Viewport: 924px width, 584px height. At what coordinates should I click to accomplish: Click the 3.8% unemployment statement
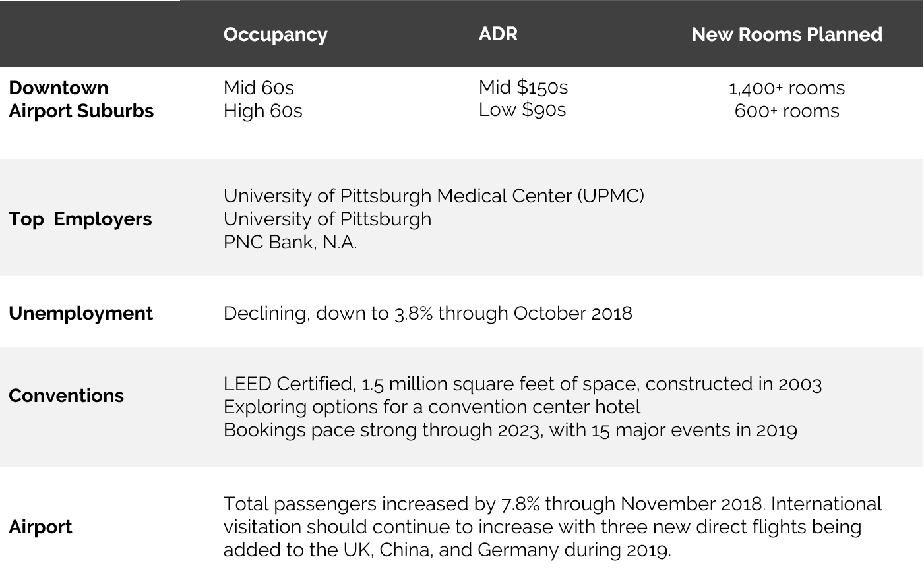pos(427,313)
